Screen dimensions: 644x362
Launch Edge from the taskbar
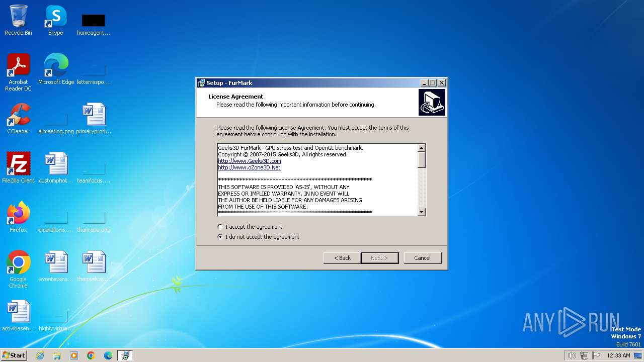click(x=108, y=355)
